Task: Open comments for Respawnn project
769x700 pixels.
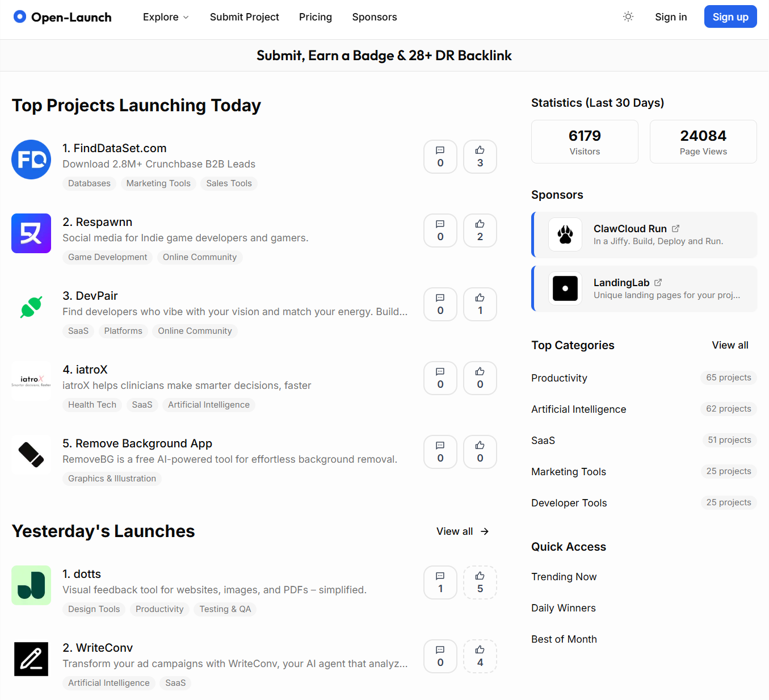Action: point(440,230)
